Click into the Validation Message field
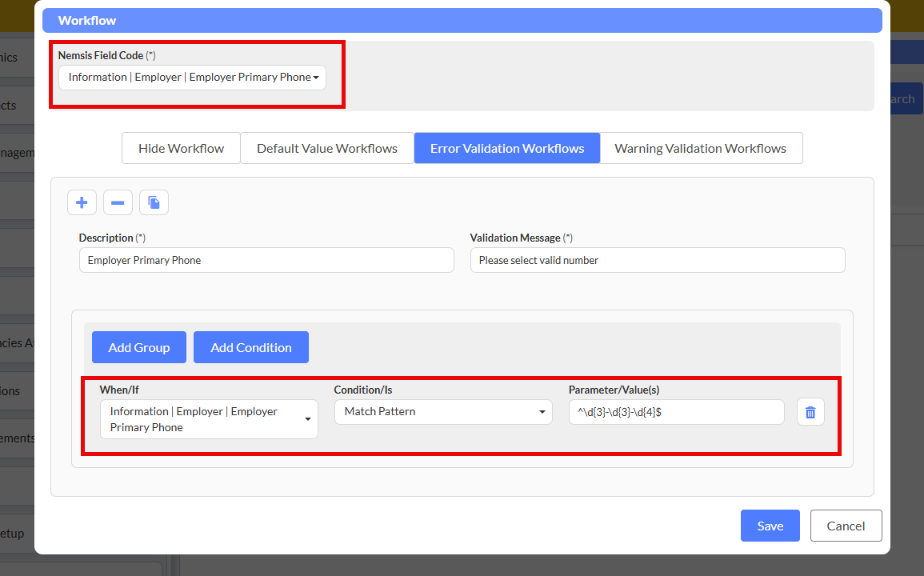 657,260
